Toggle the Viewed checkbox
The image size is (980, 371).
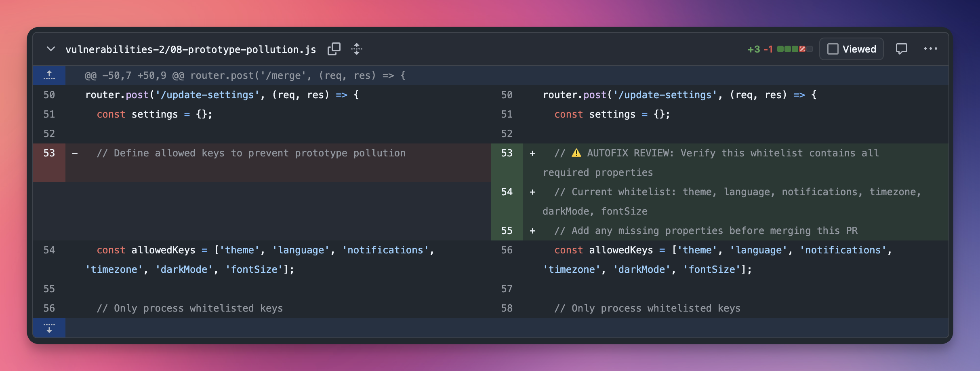(833, 48)
